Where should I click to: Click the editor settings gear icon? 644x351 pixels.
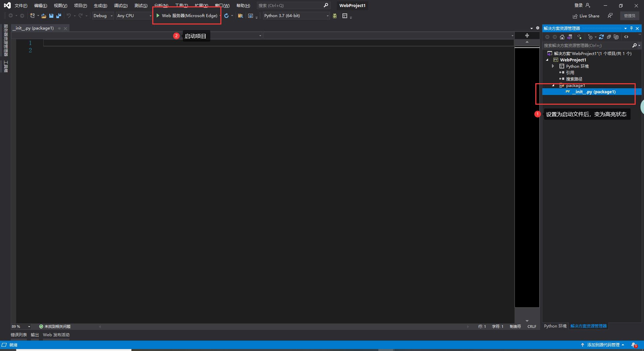point(538,28)
